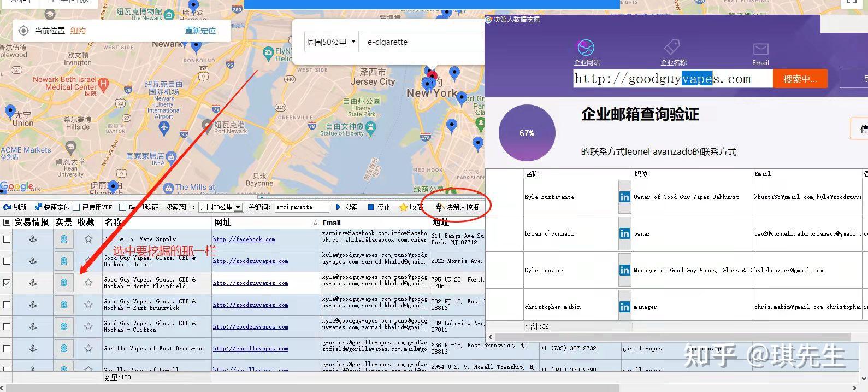Favorite the North Plainfield row with star
The width and height of the screenshot is (868, 392).
[88, 283]
